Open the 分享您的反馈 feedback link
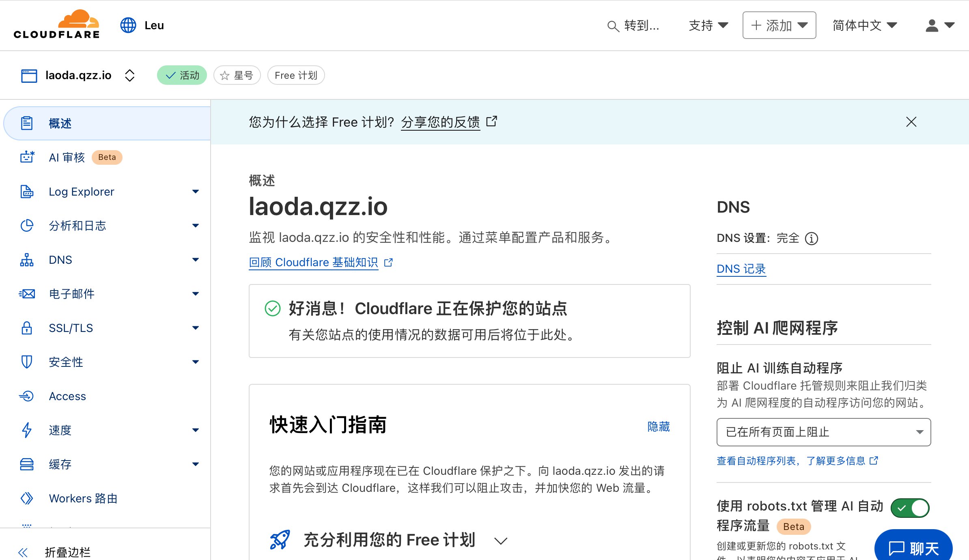Image resolution: width=969 pixels, height=560 pixels. (x=441, y=122)
